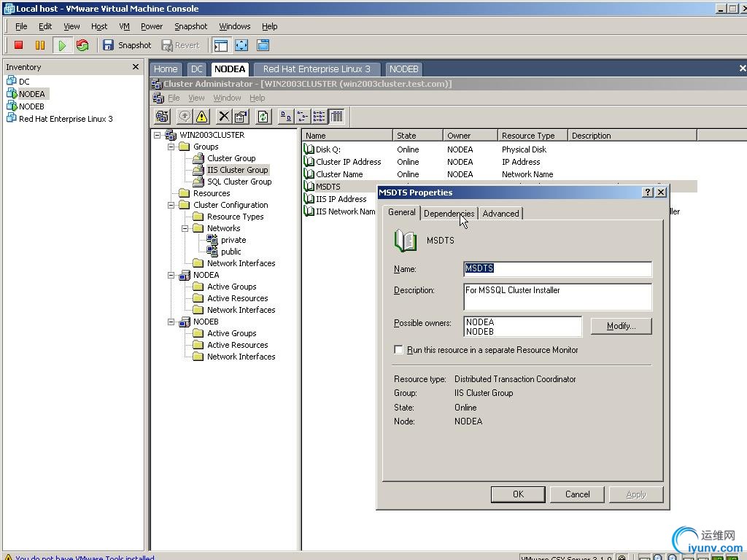
Task: Open the Dependencies tab
Action: click(x=449, y=214)
